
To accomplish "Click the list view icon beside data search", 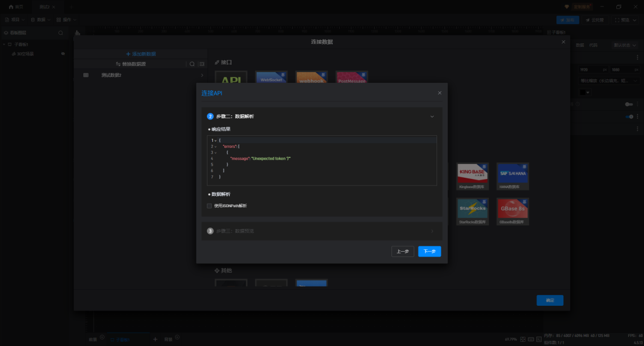I will [201, 64].
